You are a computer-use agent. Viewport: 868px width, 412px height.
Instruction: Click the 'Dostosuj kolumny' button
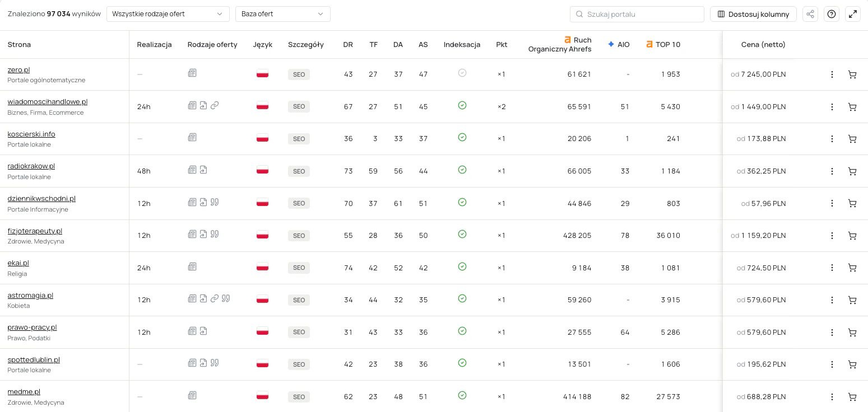[753, 14]
